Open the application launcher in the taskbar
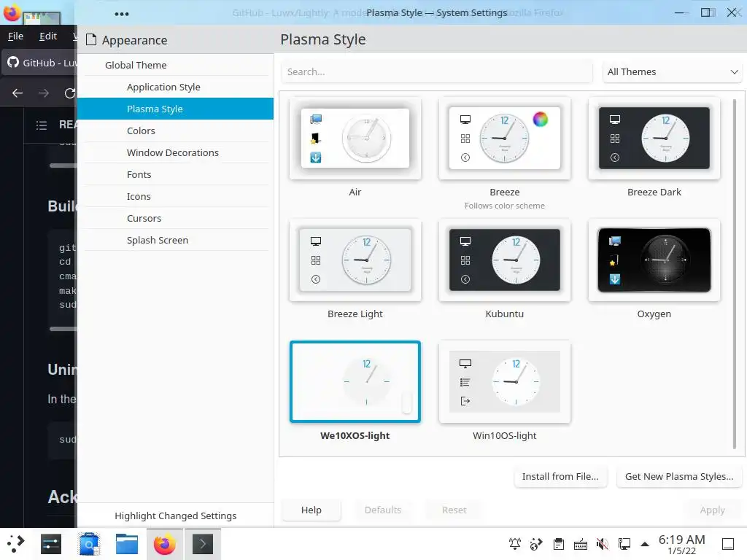 (16, 544)
